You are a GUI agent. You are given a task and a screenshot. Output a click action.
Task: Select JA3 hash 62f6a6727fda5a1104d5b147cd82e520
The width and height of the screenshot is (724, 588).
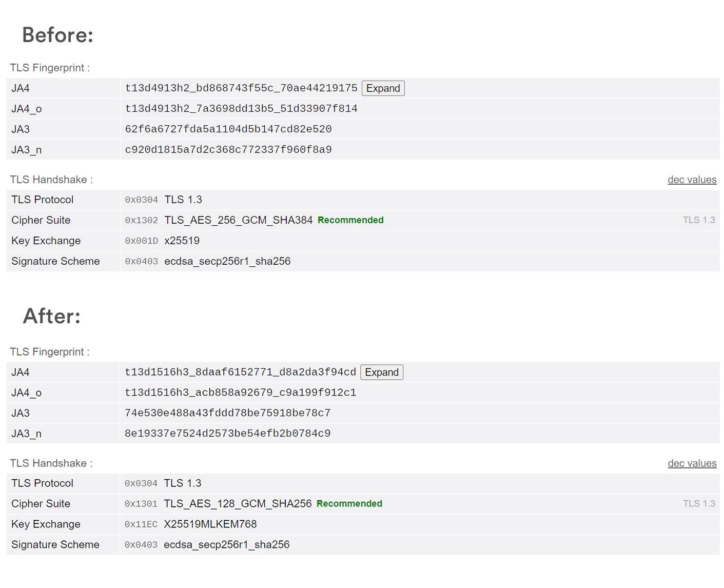click(228, 129)
